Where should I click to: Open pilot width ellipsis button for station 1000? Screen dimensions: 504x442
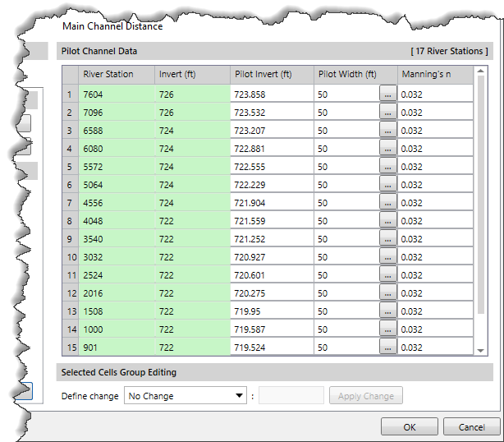[x=388, y=329]
